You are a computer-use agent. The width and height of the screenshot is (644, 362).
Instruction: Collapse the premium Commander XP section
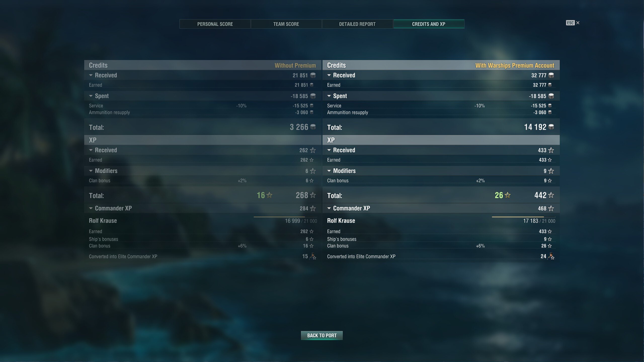pos(329,208)
